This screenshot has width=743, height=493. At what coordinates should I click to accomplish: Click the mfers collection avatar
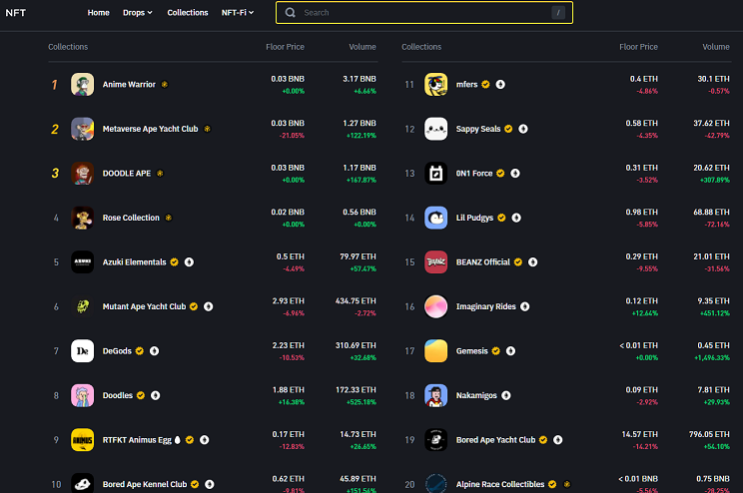[436, 84]
